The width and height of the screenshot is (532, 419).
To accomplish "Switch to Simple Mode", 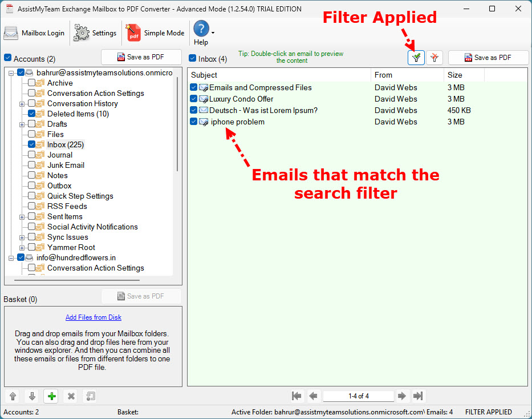I will coord(155,33).
